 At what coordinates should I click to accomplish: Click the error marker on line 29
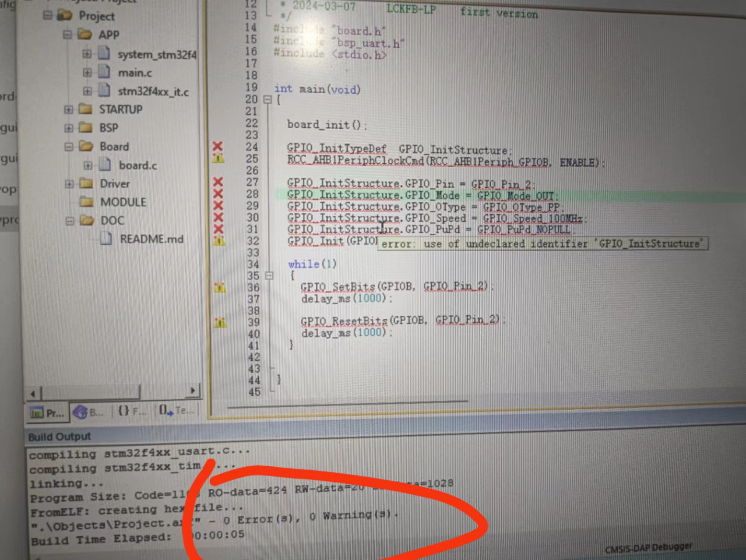tap(218, 205)
